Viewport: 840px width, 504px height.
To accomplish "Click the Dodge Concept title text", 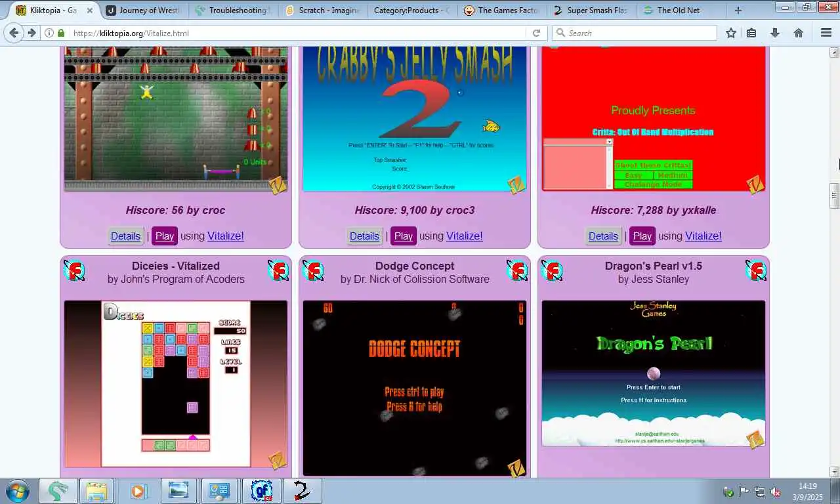I will coord(415,266).
